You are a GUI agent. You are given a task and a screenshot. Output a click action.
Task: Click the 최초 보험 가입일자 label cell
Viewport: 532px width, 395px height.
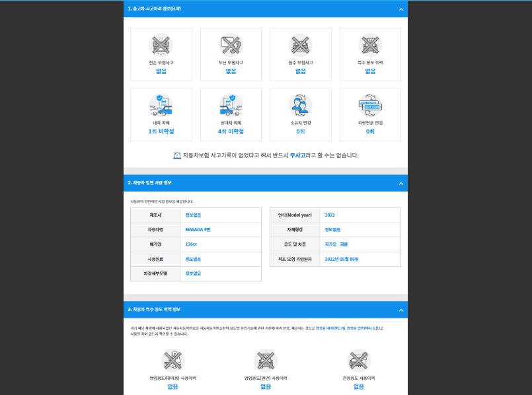(295, 260)
